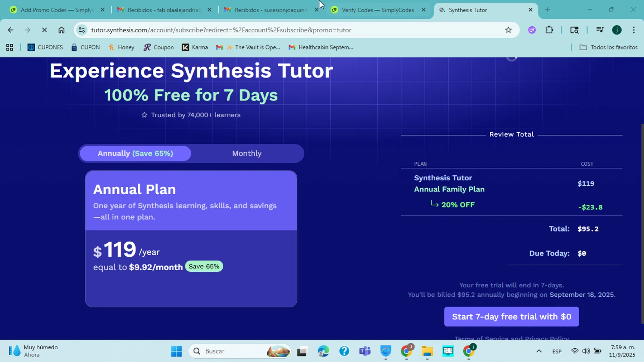644x362 pixels.
Task: Open a new browser tab
Action: click(547, 10)
